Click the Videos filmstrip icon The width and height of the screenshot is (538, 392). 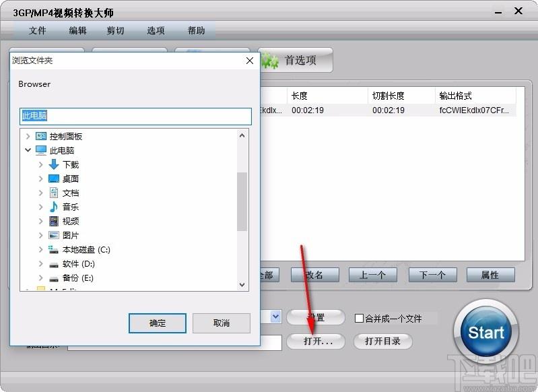point(54,221)
